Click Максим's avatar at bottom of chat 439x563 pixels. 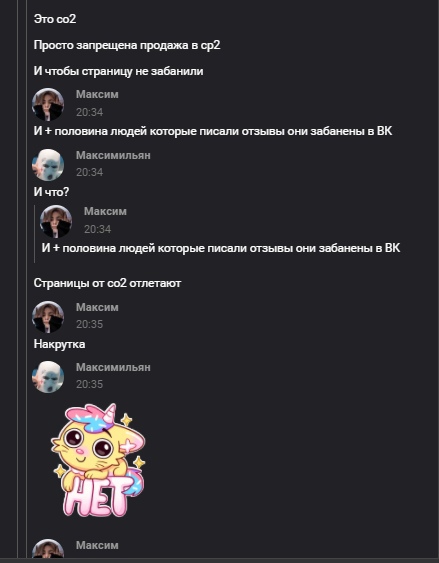(x=48, y=549)
